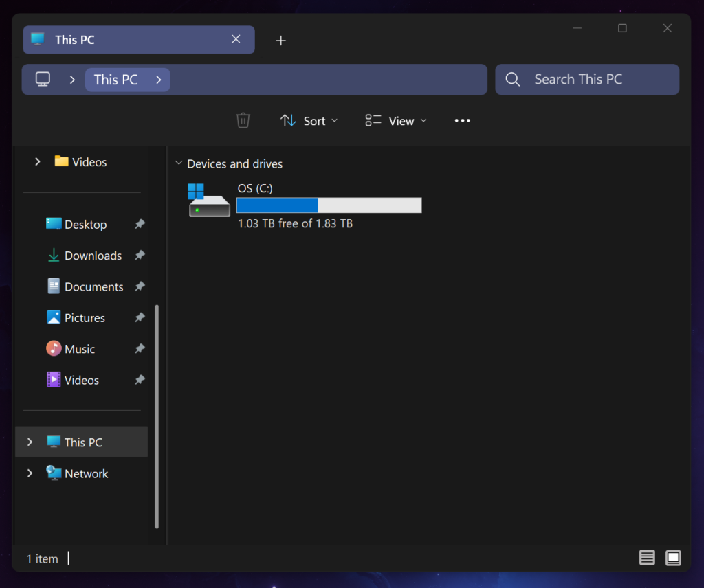The width and height of the screenshot is (704, 588).
Task: Click the navigation pane scrollbar
Action: click(x=157, y=417)
